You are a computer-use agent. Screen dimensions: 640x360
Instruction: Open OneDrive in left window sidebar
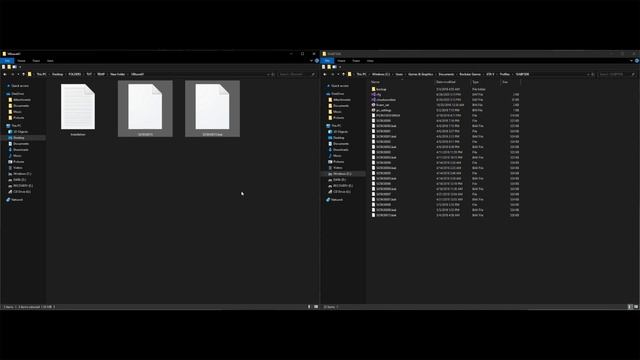point(15,94)
